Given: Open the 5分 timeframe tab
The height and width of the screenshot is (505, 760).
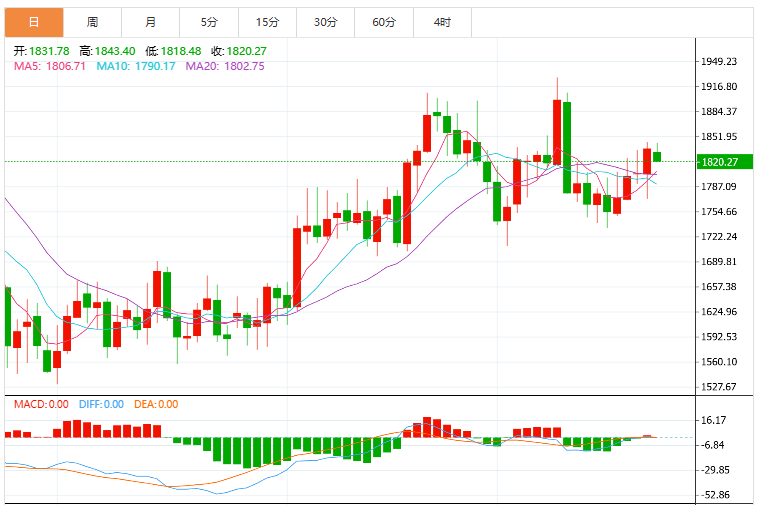Looking at the screenshot, I should (209, 22).
